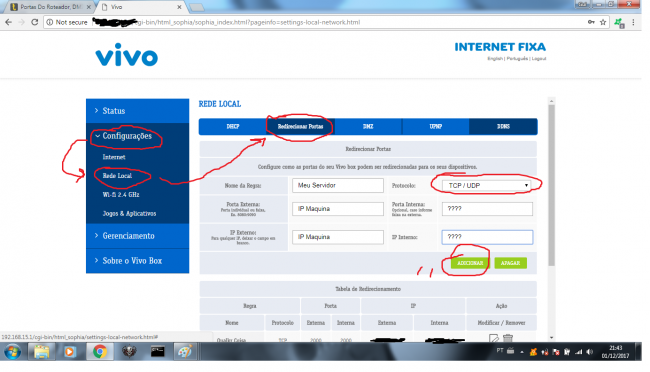This screenshot has height=372, width=650.
Task: Bookmark page with the star icon
Action: (603, 22)
